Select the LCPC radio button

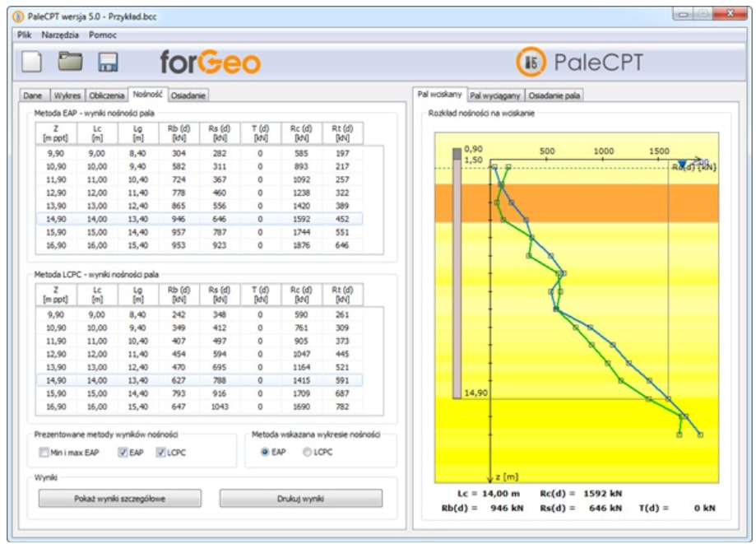pos(308,453)
